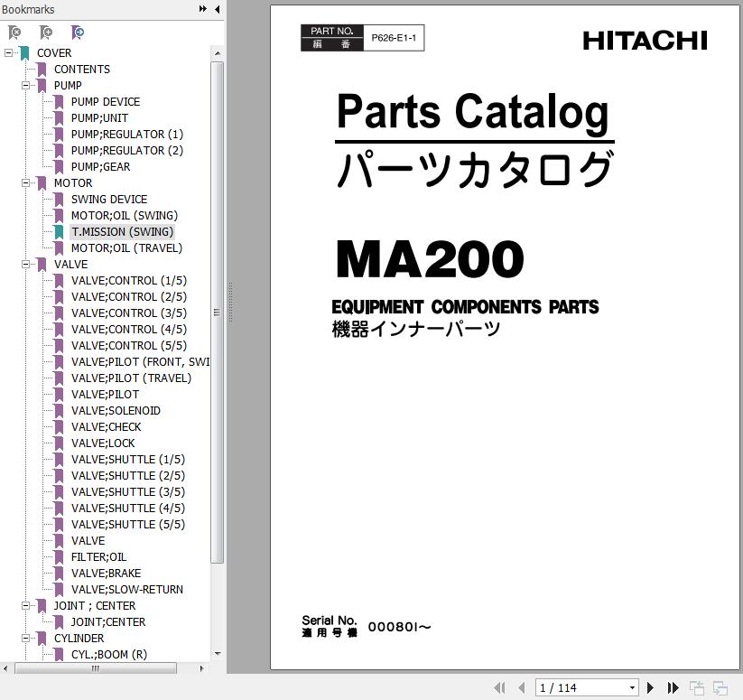Collapse the MOTOR bookmark group

coord(25,183)
